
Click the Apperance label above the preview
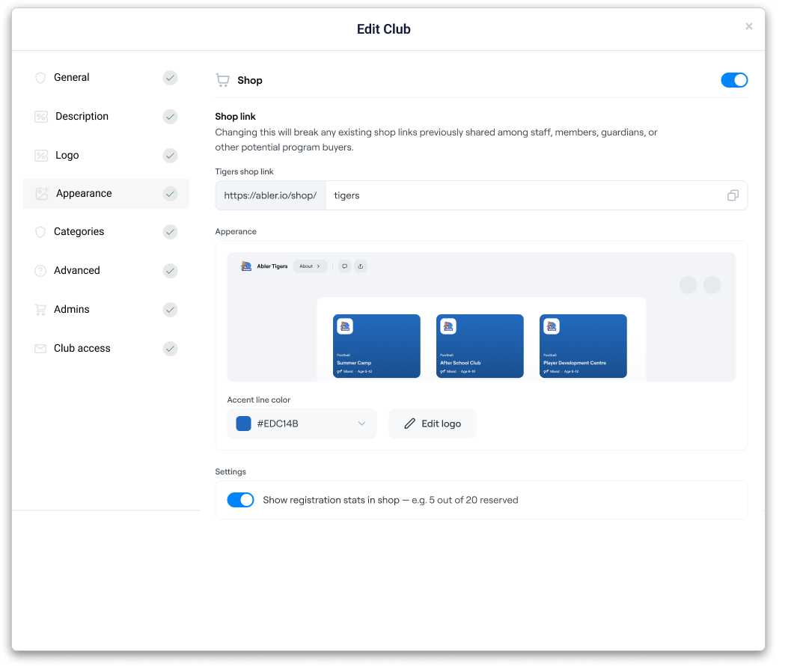tap(236, 231)
